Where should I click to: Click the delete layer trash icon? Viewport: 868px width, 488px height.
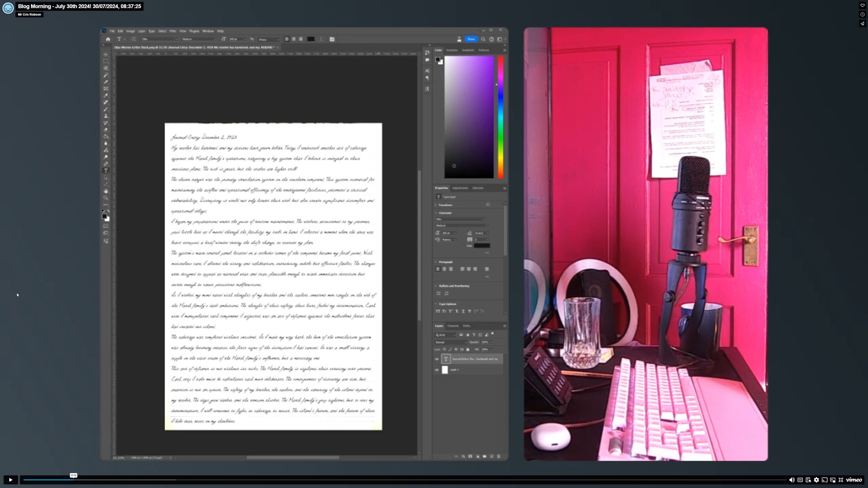(x=499, y=456)
